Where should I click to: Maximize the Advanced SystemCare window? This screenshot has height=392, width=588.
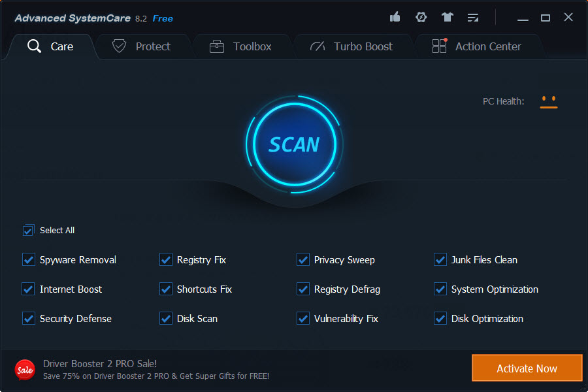coord(546,18)
